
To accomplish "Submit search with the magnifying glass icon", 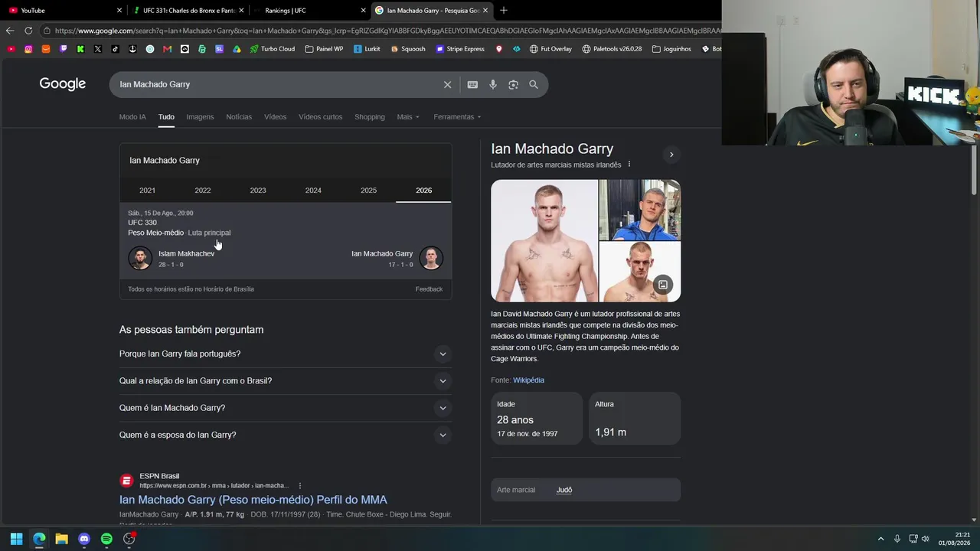I will tap(534, 85).
